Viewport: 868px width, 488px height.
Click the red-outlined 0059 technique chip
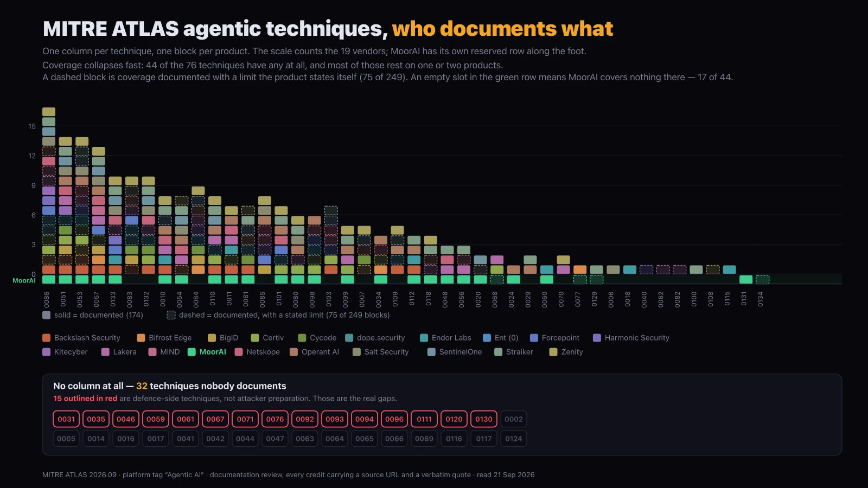156,419
